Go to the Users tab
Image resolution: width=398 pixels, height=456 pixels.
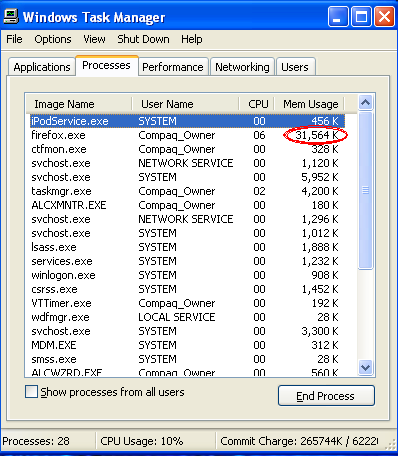point(295,67)
